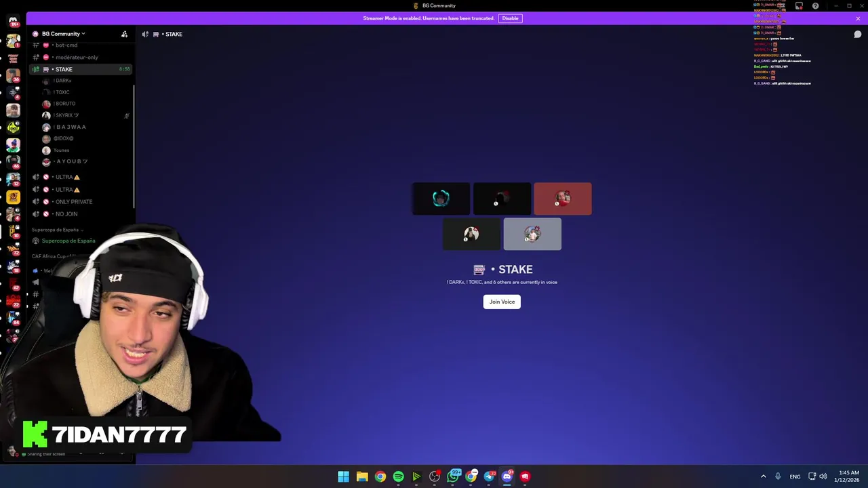Open Discord taskbar icon
The width and height of the screenshot is (868, 488).
coord(507,476)
